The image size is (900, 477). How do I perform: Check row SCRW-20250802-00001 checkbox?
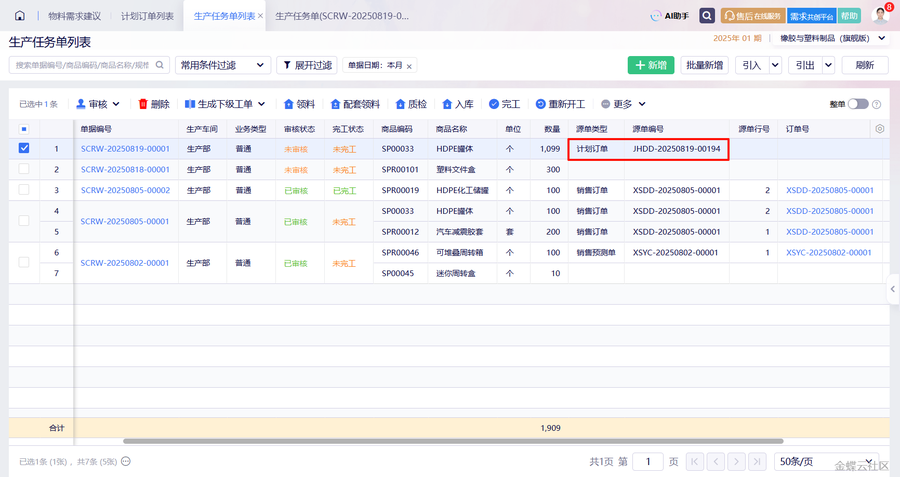(24, 262)
